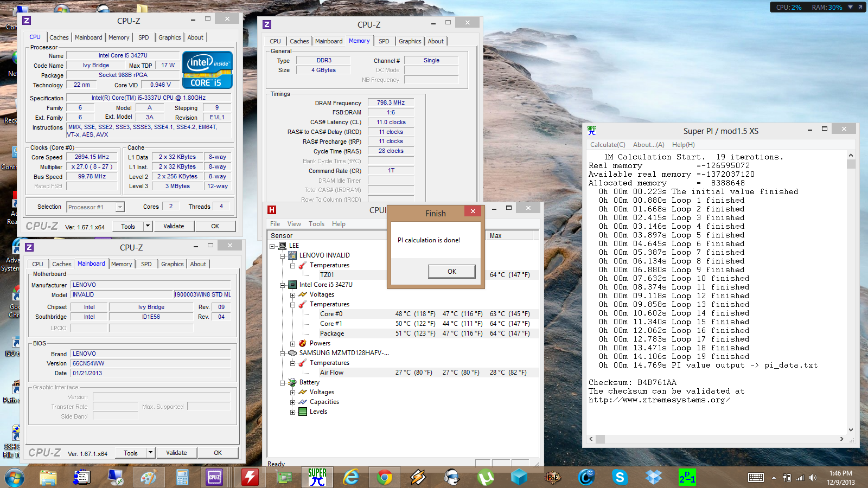Click OK button in CPU-Z CPU window

pyautogui.click(x=215, y=226)
